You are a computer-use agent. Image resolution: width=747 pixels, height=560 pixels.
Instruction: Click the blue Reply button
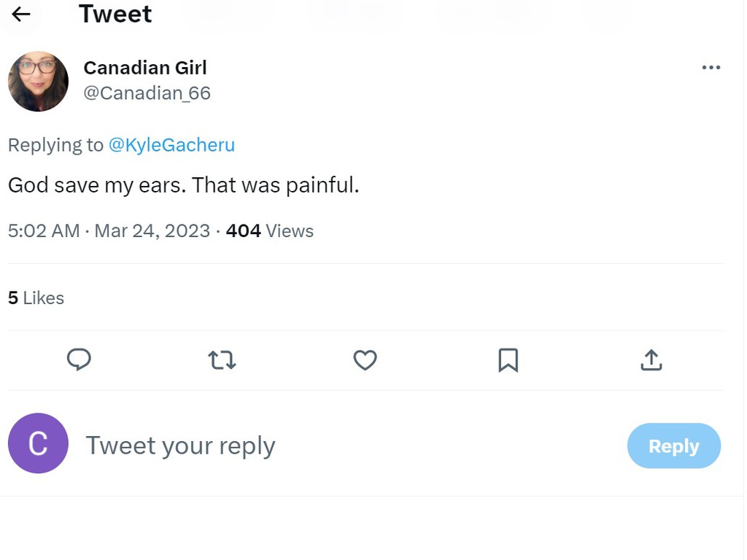click(673, 446)
